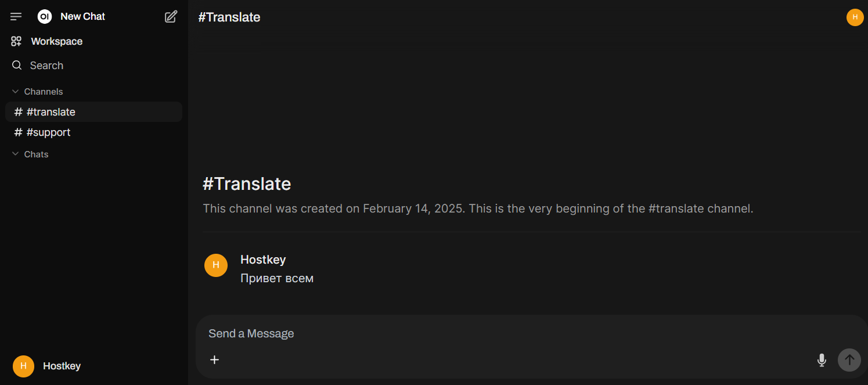Start a new chat with pencil icon
The height and width of the screenshot is (385, 868).
(x=171, y=17)
